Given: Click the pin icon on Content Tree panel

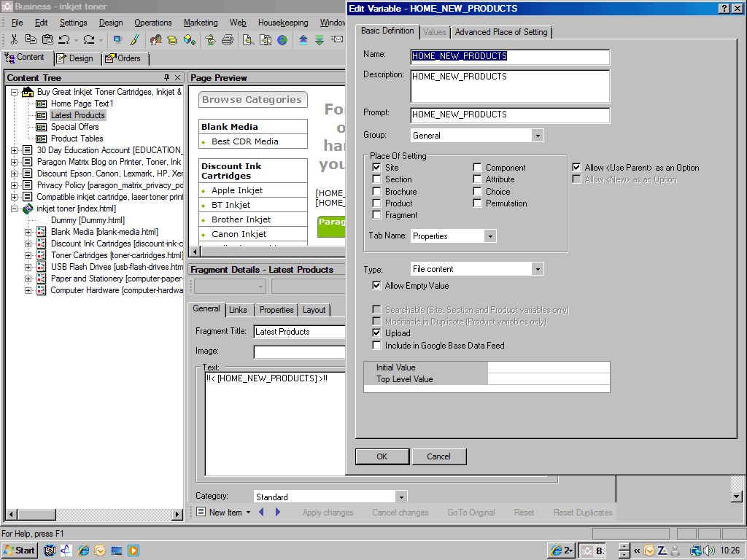Looking at the screenshot, I should tap(166, 78).
